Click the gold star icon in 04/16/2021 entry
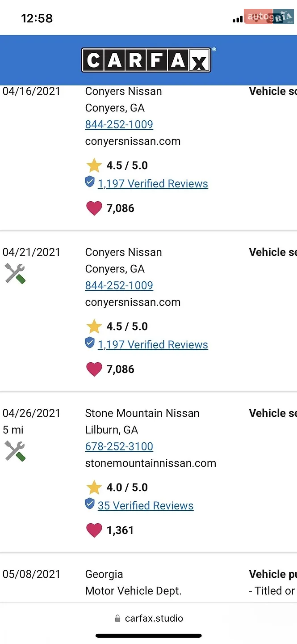 point(94,165)
